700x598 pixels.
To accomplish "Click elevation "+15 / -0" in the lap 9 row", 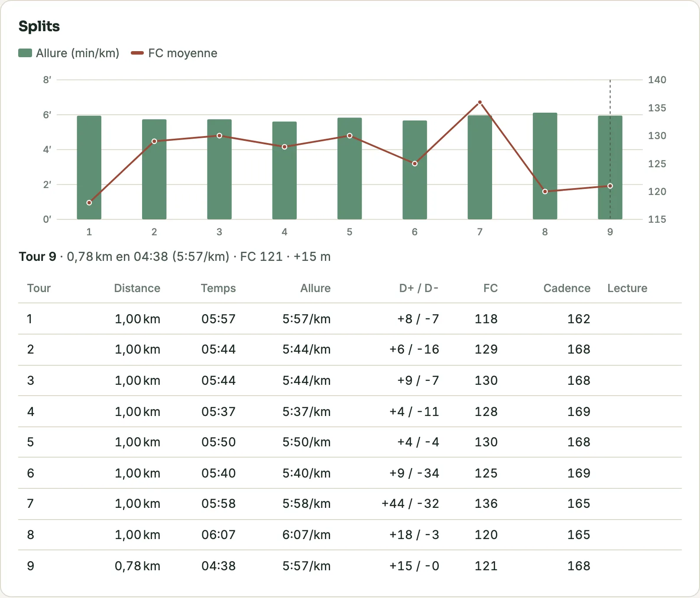I will pos(414,566).
